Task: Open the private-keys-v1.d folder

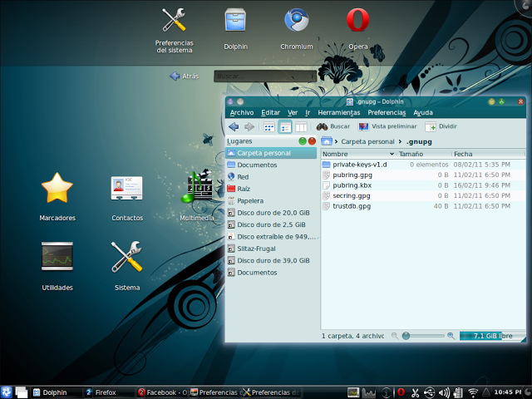Action: pos(359,165)
